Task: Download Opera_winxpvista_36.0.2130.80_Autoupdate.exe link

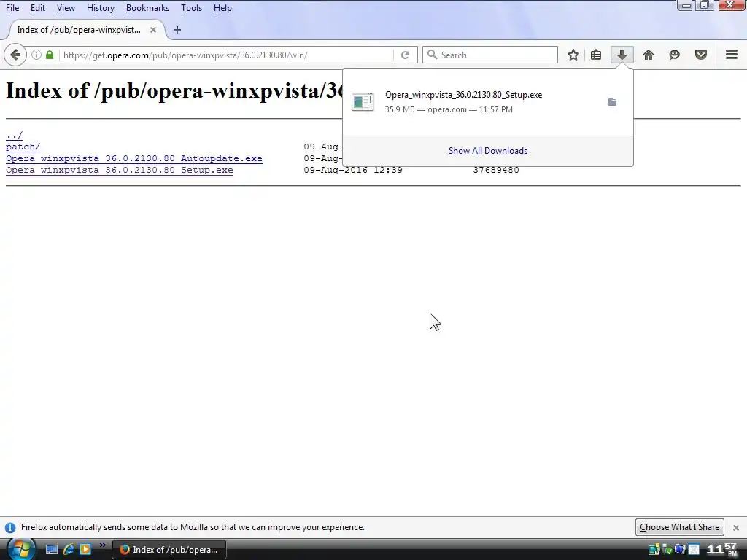Action: pyautogui.click(x=134, y=158)
